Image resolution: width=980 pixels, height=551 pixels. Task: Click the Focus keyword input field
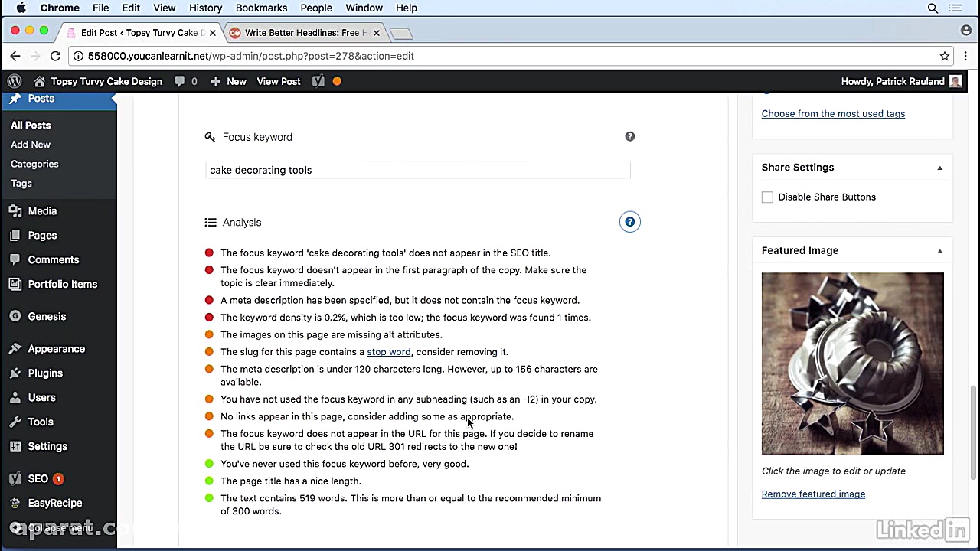point(418,170)
